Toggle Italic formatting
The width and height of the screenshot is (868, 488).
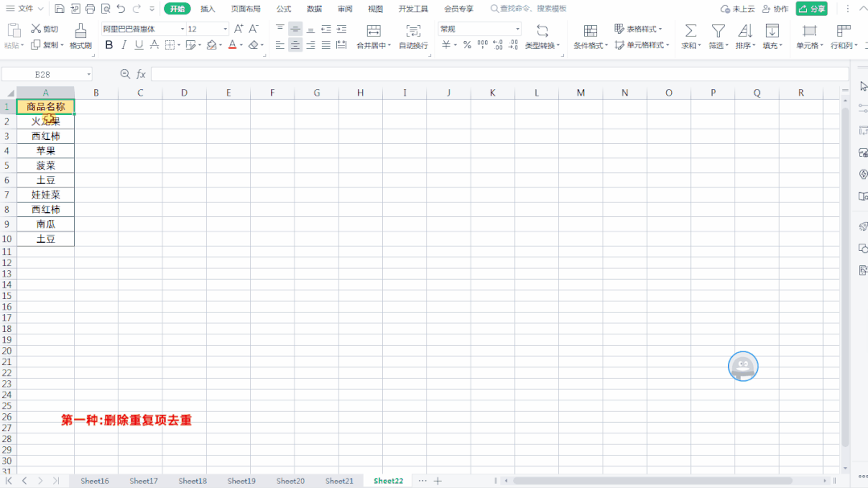click(x=124, y=45)
